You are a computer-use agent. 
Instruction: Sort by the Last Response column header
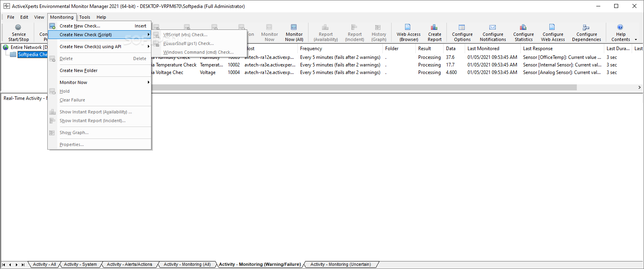coord(563,49)
